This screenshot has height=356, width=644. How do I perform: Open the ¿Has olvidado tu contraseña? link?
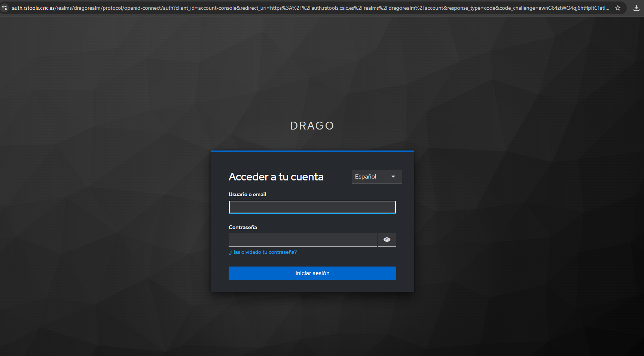click(x=263, y=252)
